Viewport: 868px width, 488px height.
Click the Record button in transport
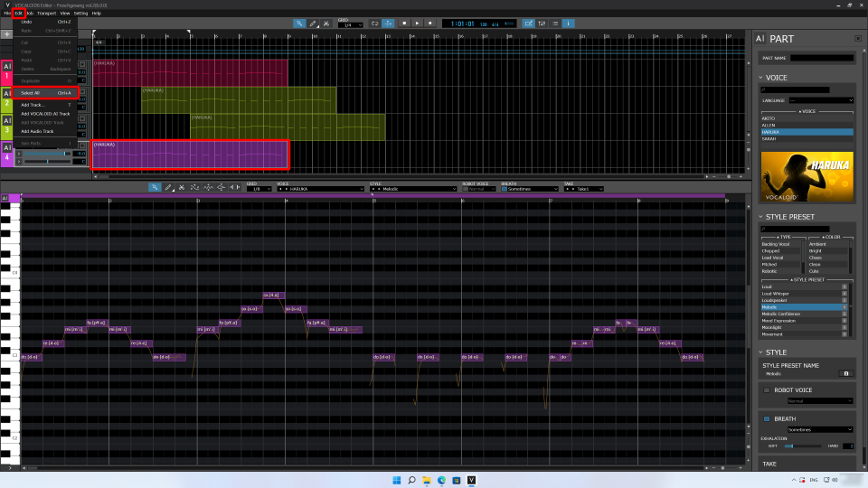(429, 23)
